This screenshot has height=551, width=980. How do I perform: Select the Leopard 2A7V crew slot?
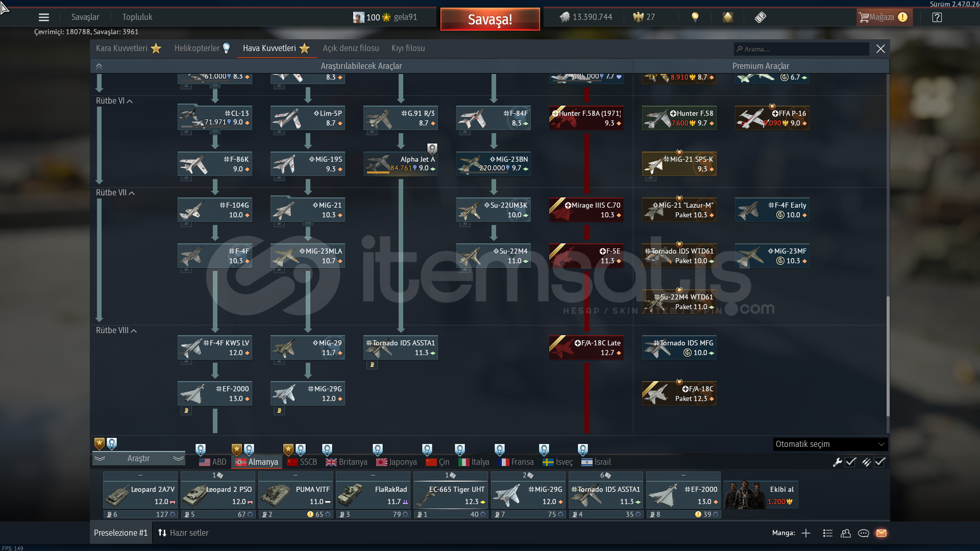click(x=140, y=495)
